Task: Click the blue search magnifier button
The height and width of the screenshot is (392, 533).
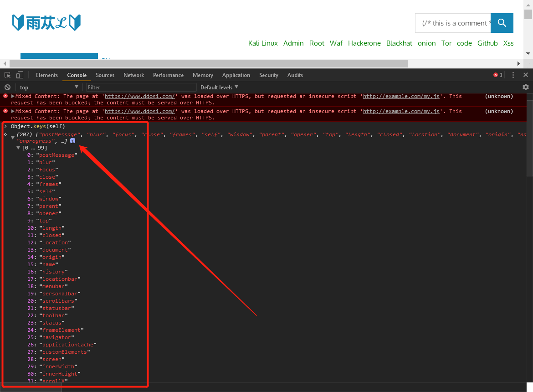Action: click(x=502, y=23)
